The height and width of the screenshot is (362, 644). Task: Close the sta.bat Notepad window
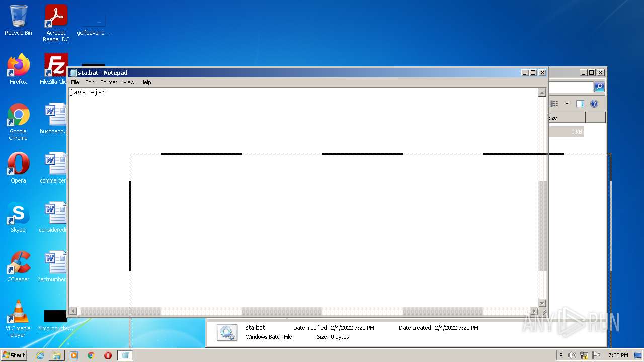(x=542, y=73)
